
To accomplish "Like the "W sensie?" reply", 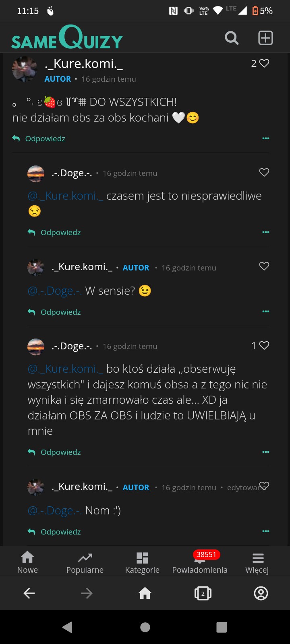I will [x=264, y=266].
